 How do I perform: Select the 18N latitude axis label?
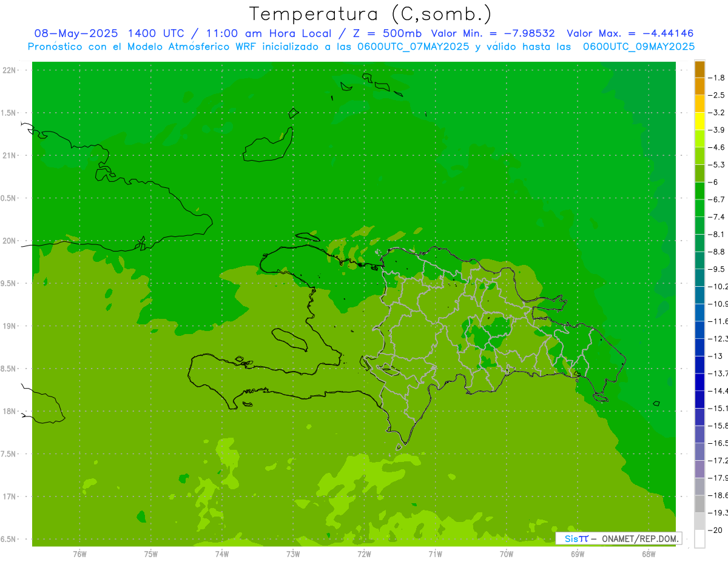[x=10, y=411]
